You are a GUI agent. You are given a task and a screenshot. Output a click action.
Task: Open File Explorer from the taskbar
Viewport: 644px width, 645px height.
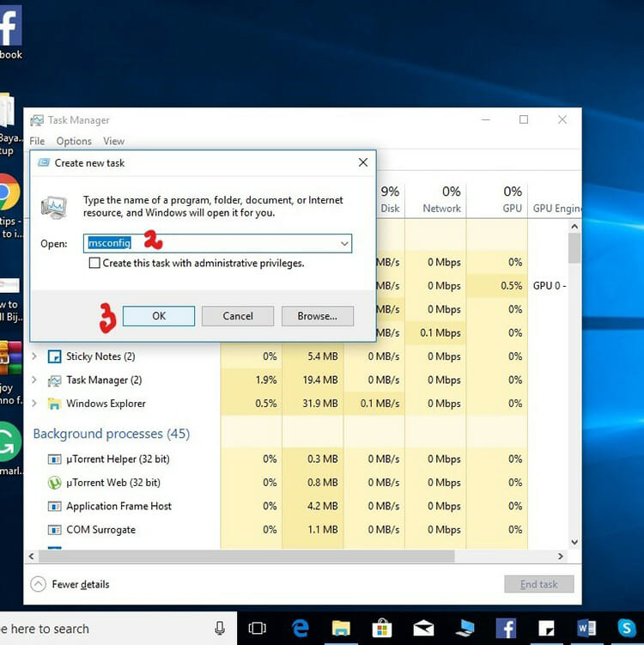click(341, 628)
